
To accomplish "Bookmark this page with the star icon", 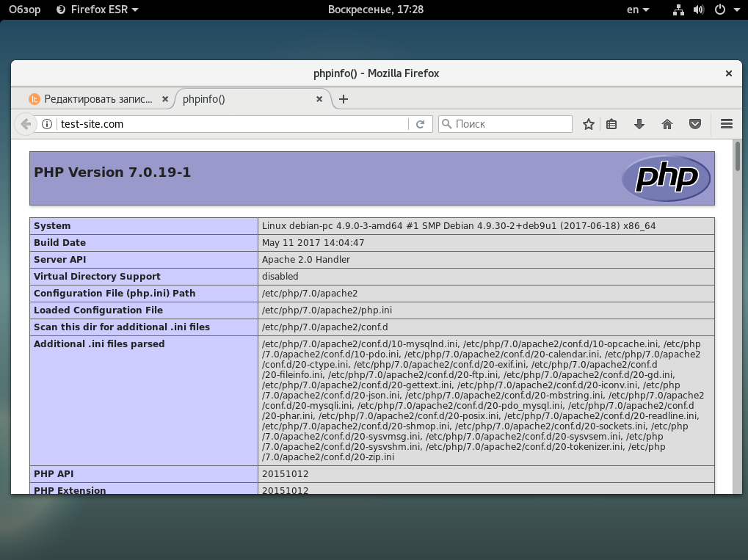I will (x=588, y=124).
